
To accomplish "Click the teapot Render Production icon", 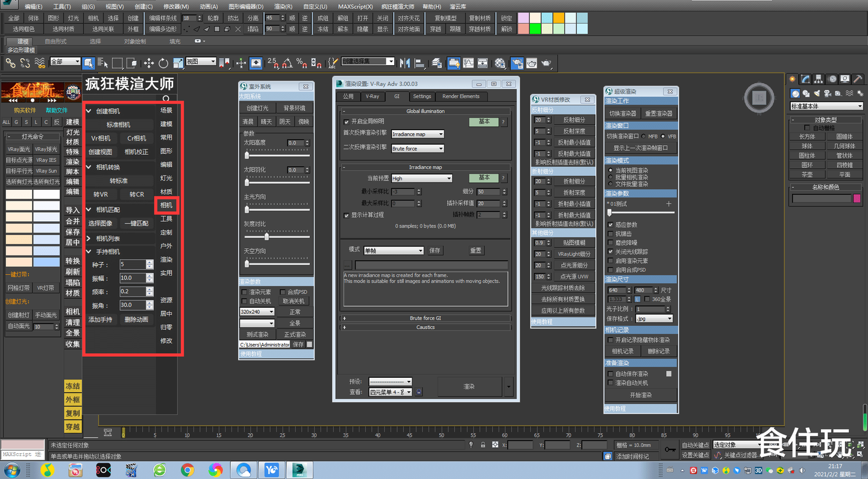I will point(546,63).
